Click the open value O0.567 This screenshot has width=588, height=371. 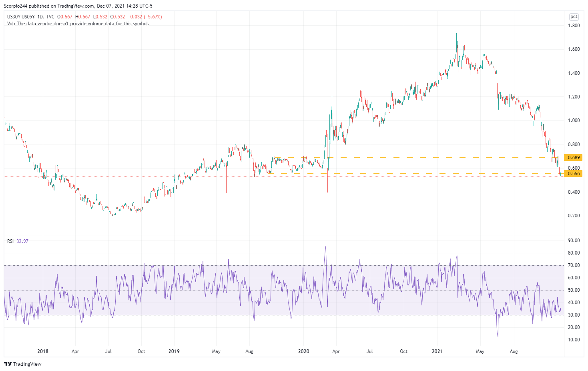tap(65, 17)
